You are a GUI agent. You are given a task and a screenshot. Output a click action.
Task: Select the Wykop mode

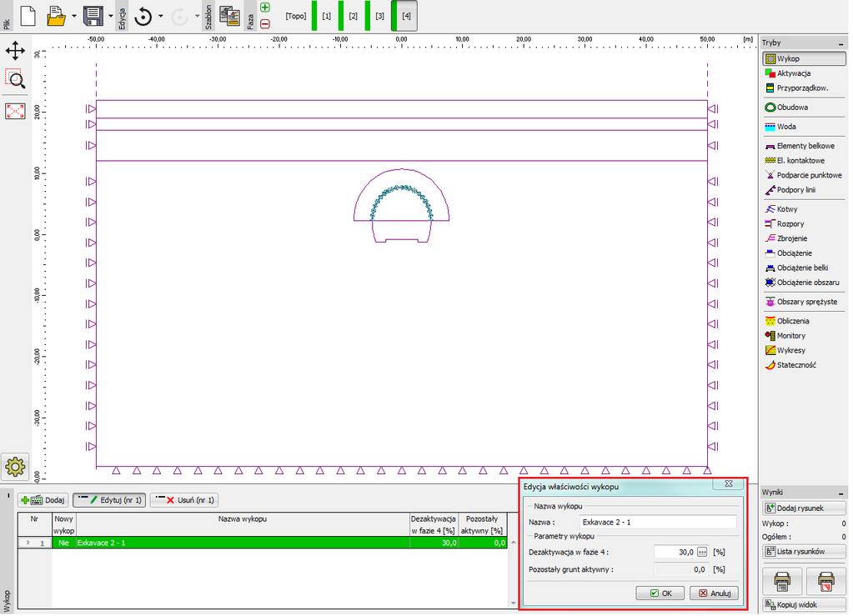804,58
